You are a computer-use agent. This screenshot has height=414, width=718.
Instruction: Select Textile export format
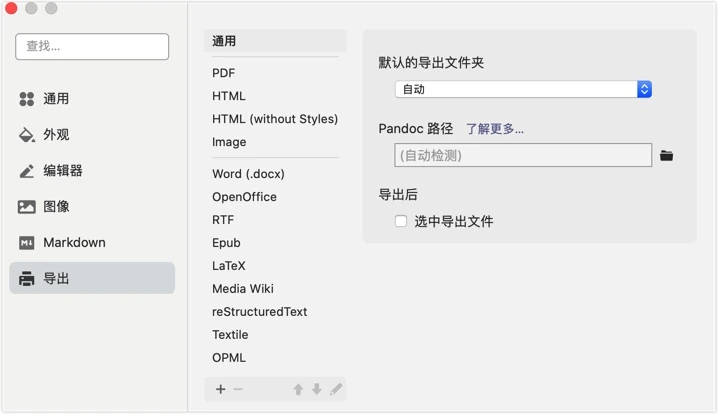click(x=275, y=334)
